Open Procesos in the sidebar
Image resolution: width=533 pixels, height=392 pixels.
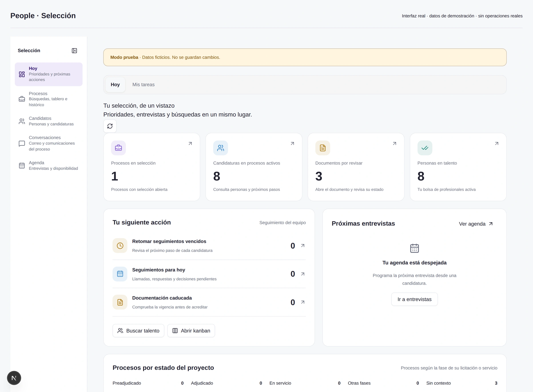(x=48, y=99)
